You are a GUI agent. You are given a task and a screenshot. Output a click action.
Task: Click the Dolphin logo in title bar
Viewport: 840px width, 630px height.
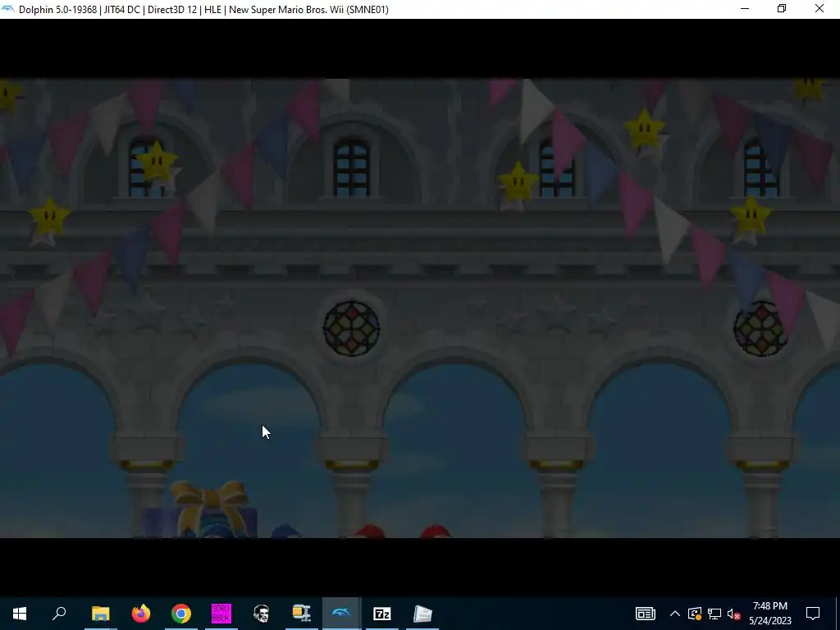pos(8,9)
